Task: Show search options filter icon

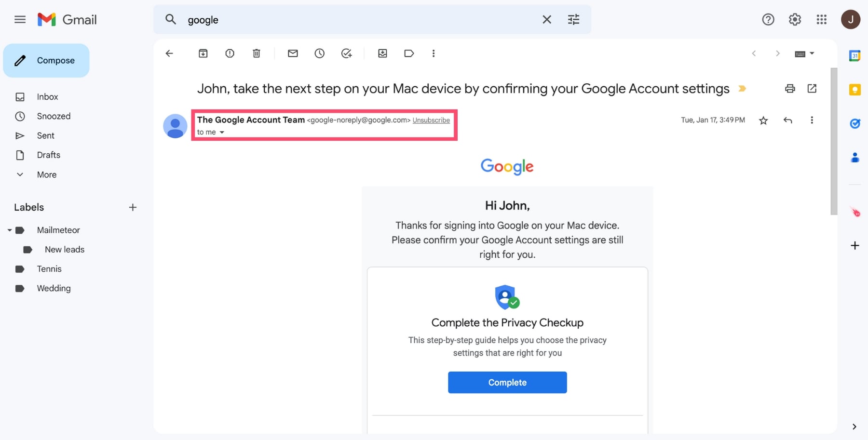Action: (x=574, y=20)
